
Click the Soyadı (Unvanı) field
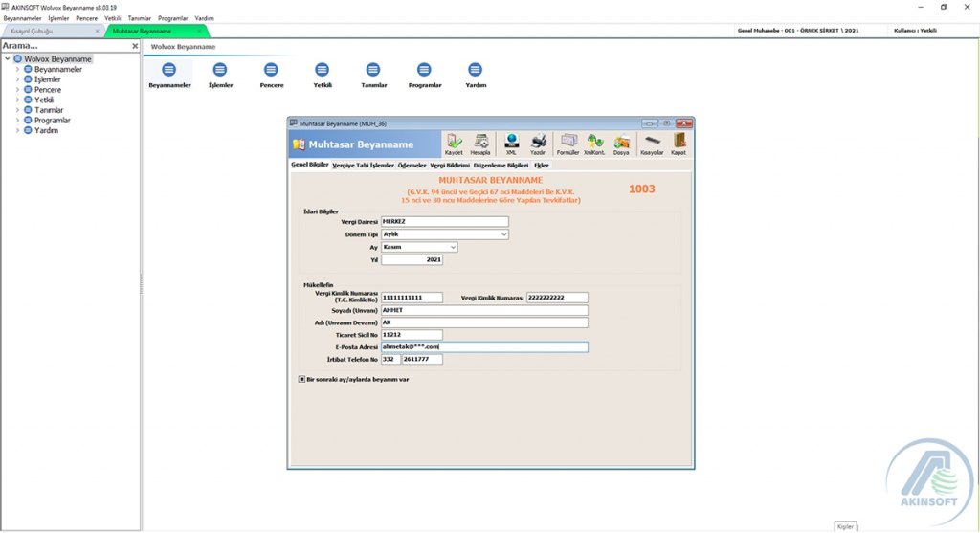(484, 310)
